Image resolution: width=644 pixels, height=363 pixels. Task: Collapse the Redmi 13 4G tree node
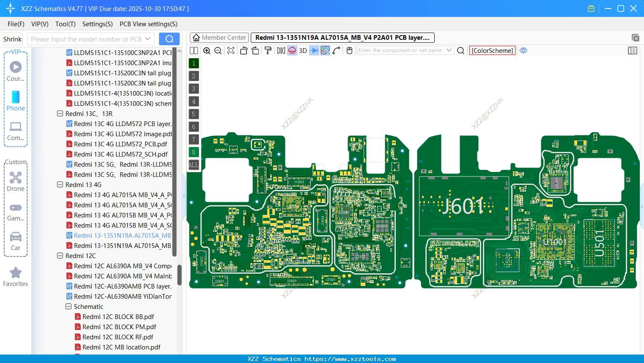[x=60, y=185]
